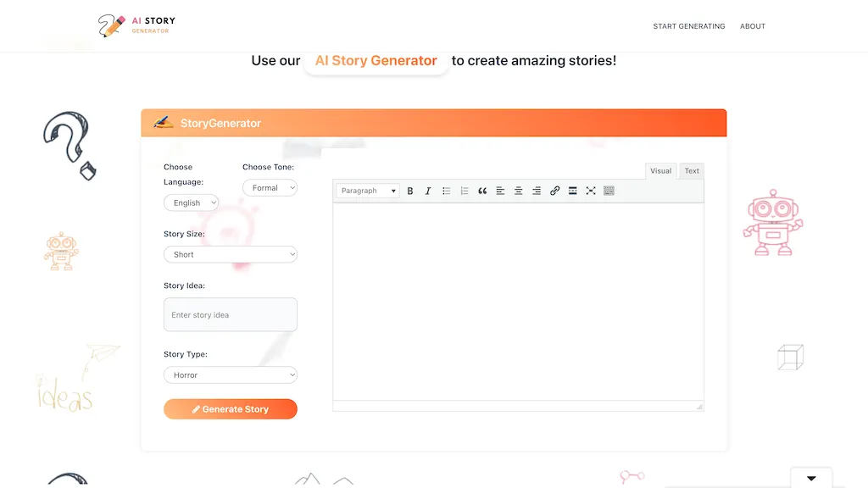Insert or edit a link
The height and width of the screenshot is (488, 868).
tap(554, 191)
